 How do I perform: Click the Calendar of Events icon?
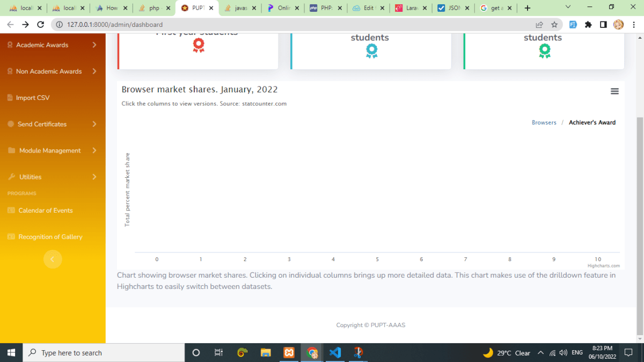11,211
